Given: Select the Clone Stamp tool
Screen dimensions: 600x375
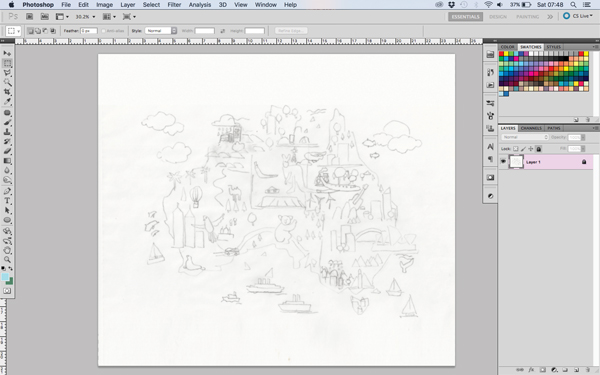Looking at the screenshot, I should [x=7, y=132].
